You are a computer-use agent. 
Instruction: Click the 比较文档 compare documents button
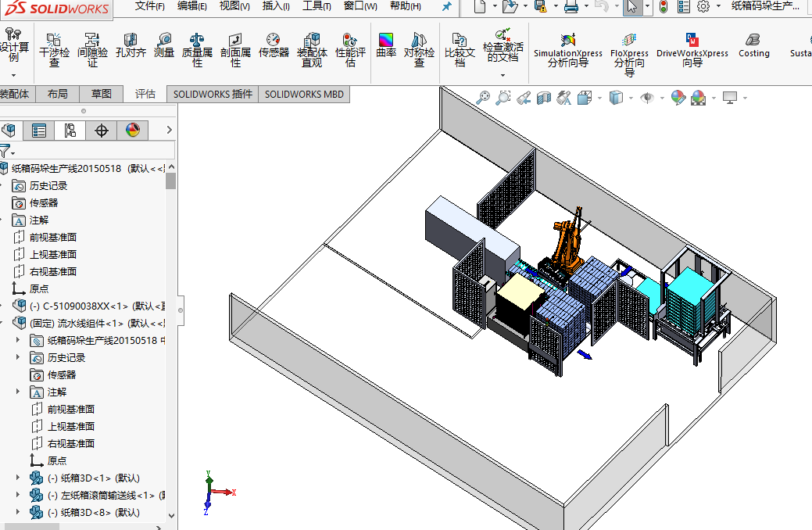tap(460, 47)
